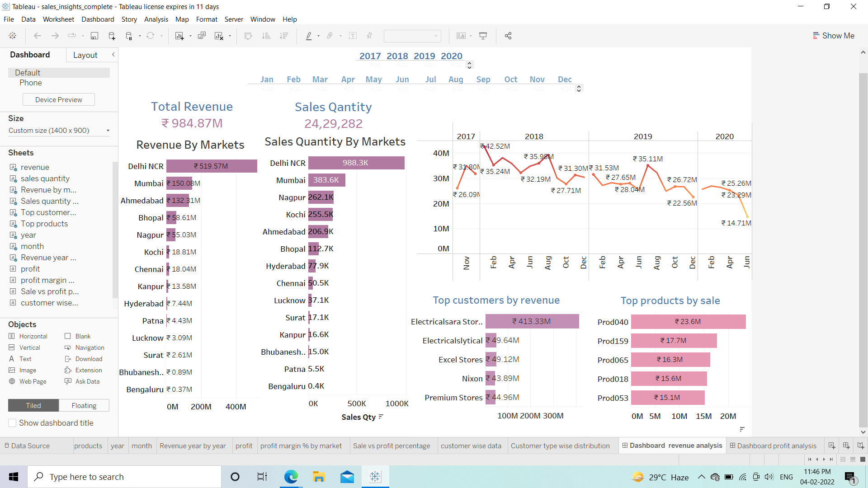
Task: Select the Floating layout toggle
Action: [84, 405]
